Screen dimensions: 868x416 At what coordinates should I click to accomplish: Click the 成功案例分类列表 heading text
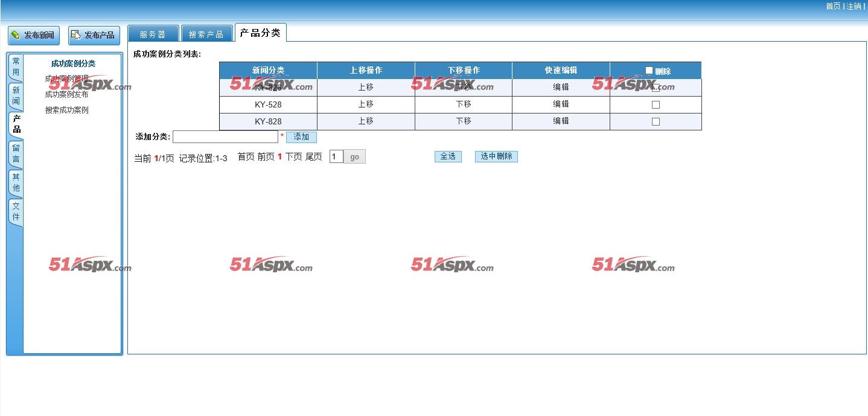[167, 54]
